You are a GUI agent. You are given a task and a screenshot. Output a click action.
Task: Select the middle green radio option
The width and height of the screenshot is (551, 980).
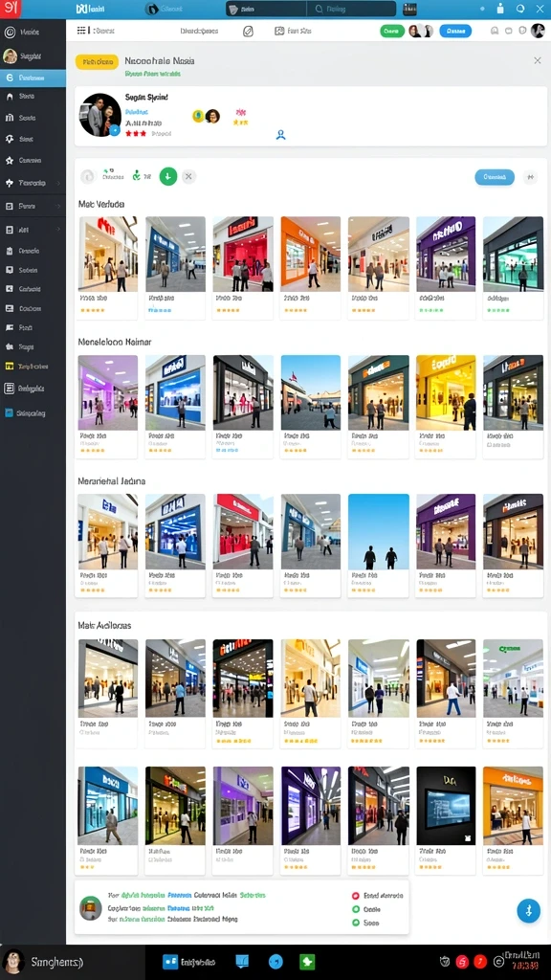pyautogui.click(x=356, y=909)
